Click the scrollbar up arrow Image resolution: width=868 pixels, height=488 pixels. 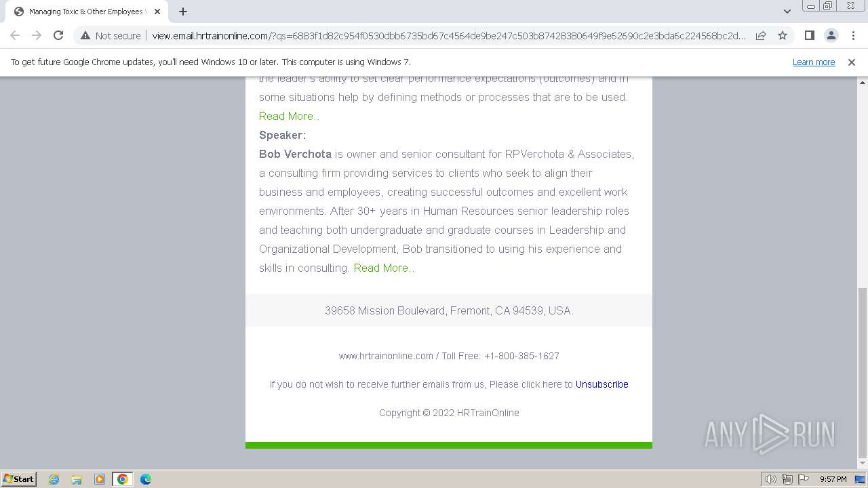tap(863, 82)
